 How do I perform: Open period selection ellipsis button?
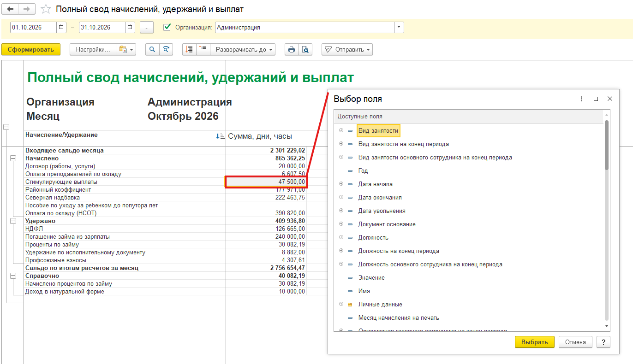click(147, 27)
